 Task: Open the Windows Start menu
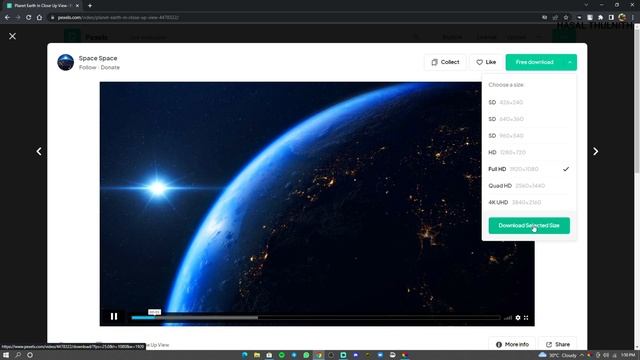(6, 355)
